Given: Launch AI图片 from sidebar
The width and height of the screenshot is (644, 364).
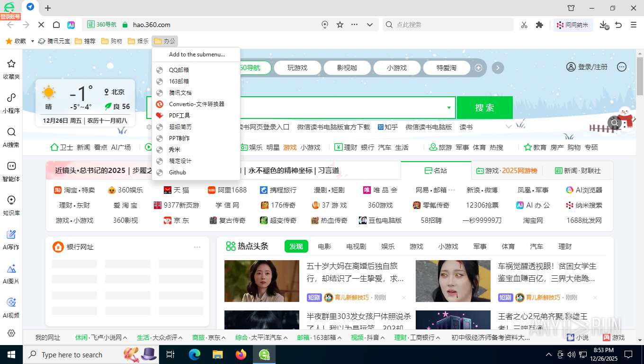Looking at the screenshot, I should (11, 274).
